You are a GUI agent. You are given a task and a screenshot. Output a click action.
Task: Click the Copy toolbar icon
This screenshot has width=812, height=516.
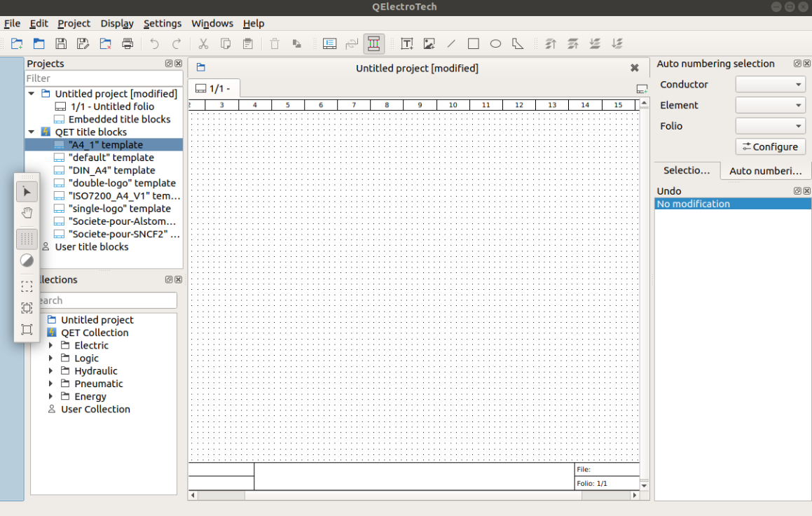pyautogui.click(x=226, y=44)
